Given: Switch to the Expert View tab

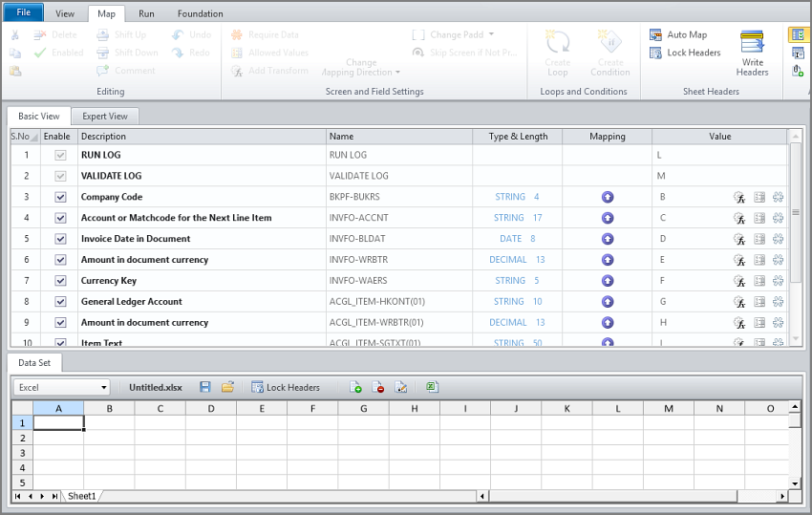Looking at the screenshot, I should click(x=104, y=117).
